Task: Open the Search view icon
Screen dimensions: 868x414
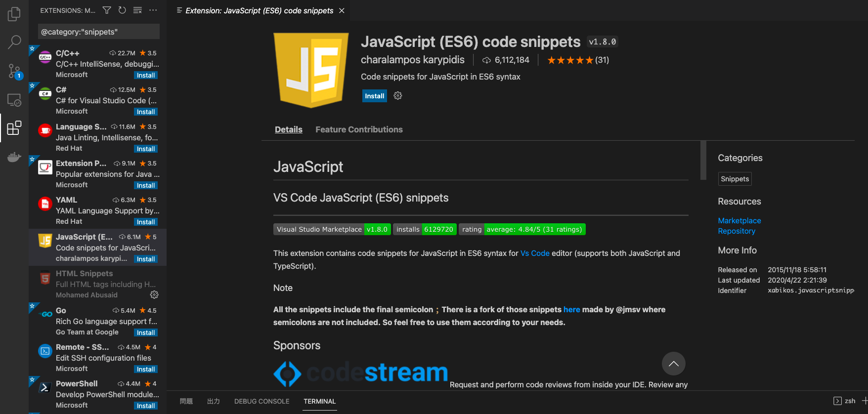Action: point(14,42)
